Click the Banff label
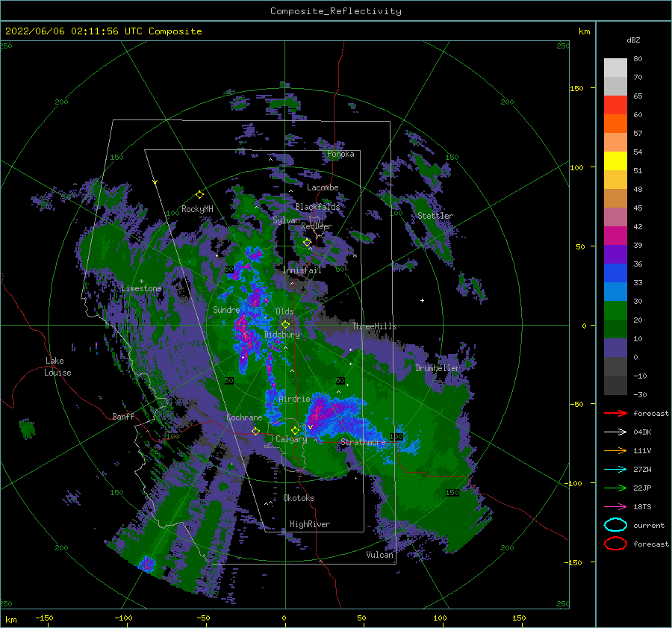Screen dimensions: 672x628 [x=123, y=416]
